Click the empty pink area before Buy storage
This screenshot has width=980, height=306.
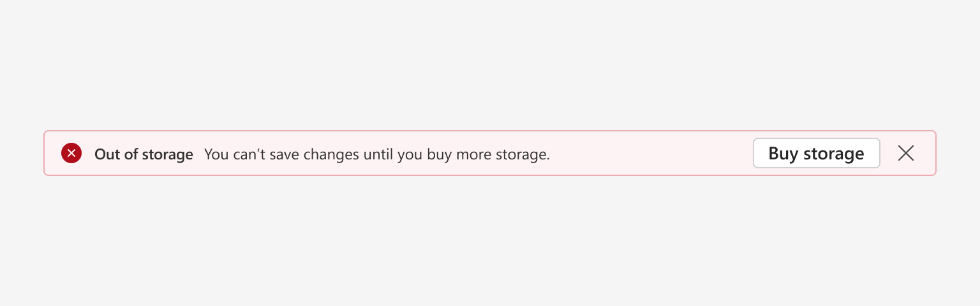pos(651,153)
